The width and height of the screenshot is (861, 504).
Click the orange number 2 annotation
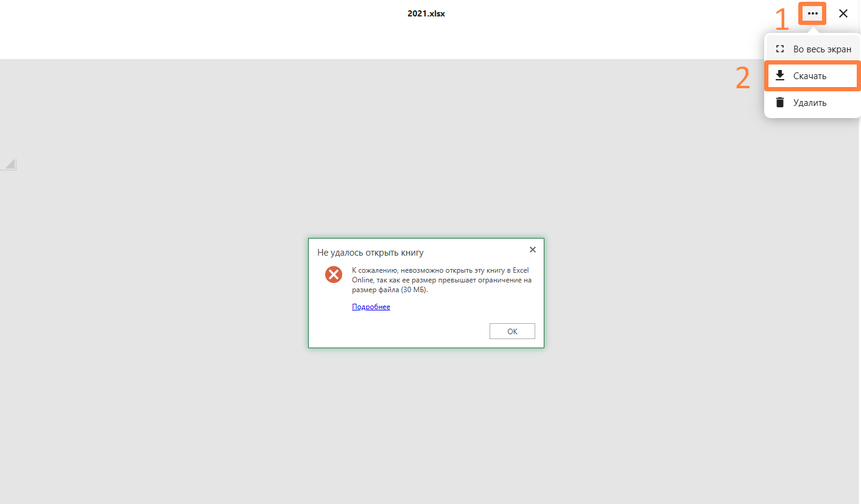coord(743,79)
